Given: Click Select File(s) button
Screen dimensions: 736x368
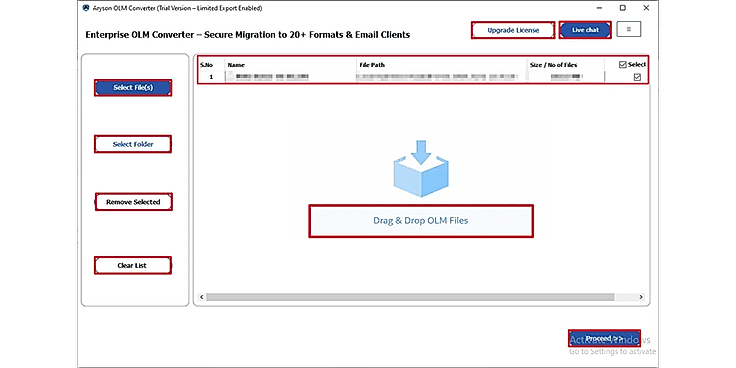Looking at the screenshot, I should pos(133,88).
